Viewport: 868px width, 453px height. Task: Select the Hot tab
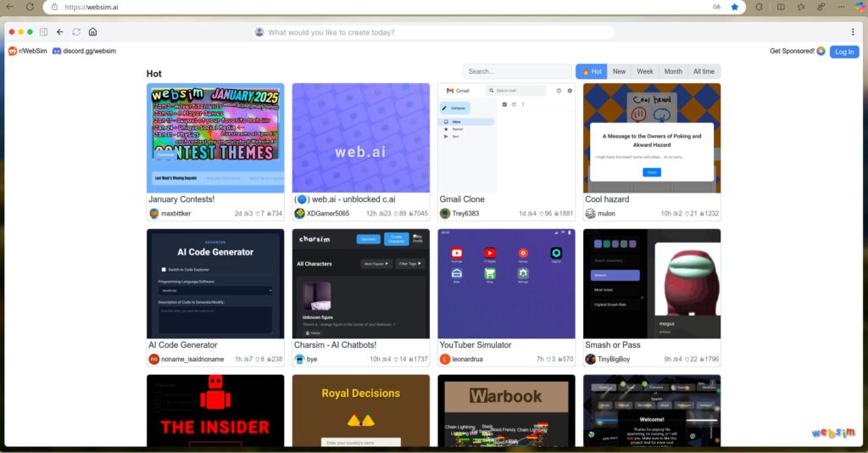(592, 71)
